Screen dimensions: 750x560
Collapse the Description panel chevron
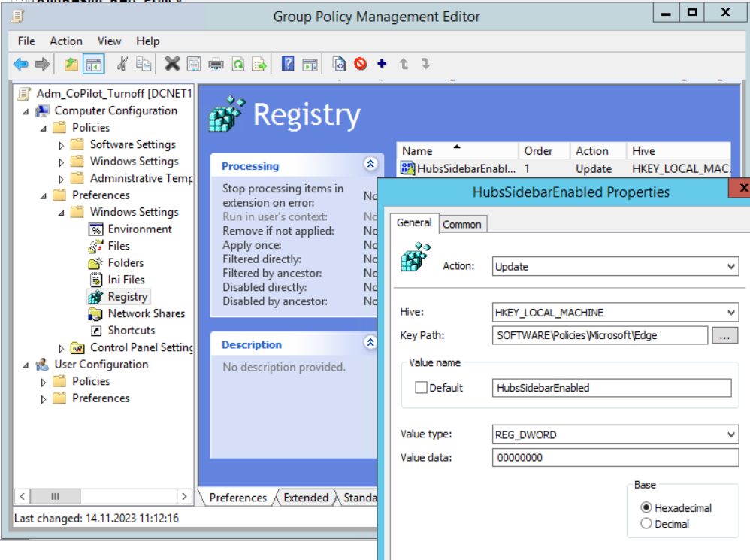point(370,343)
